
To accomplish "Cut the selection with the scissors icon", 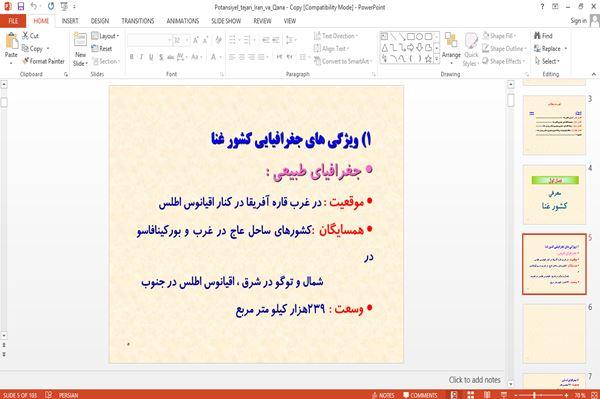I will [30, 36].
